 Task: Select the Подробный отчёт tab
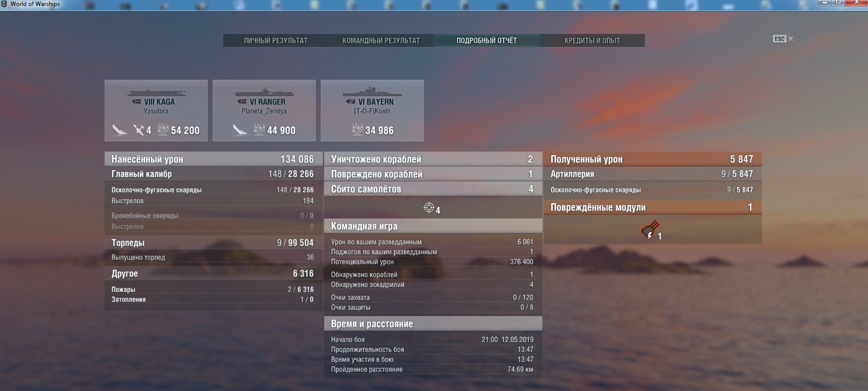(x=486, y=41)
